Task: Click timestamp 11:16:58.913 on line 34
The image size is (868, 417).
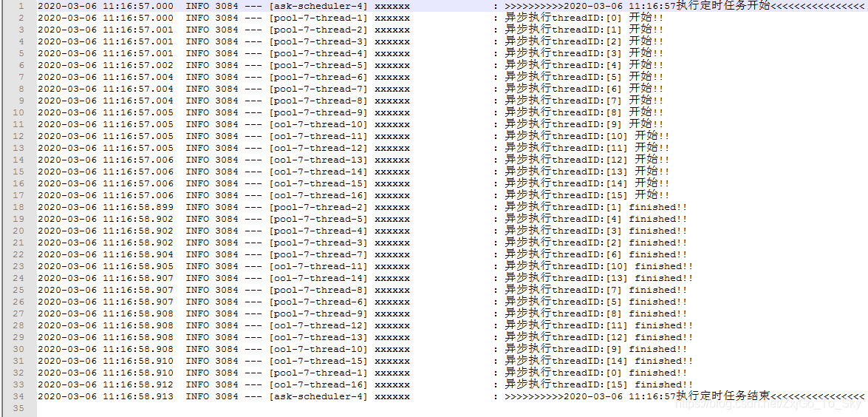Action: 138,396
